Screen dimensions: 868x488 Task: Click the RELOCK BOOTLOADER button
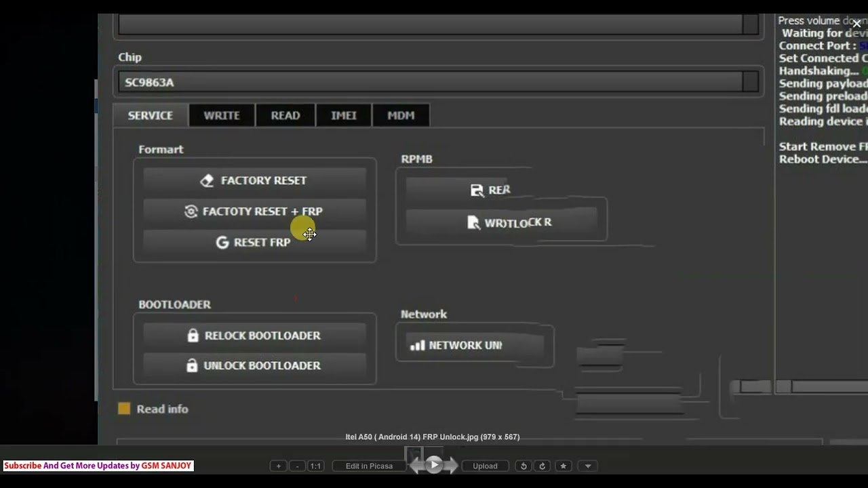(x=254, y=335)
